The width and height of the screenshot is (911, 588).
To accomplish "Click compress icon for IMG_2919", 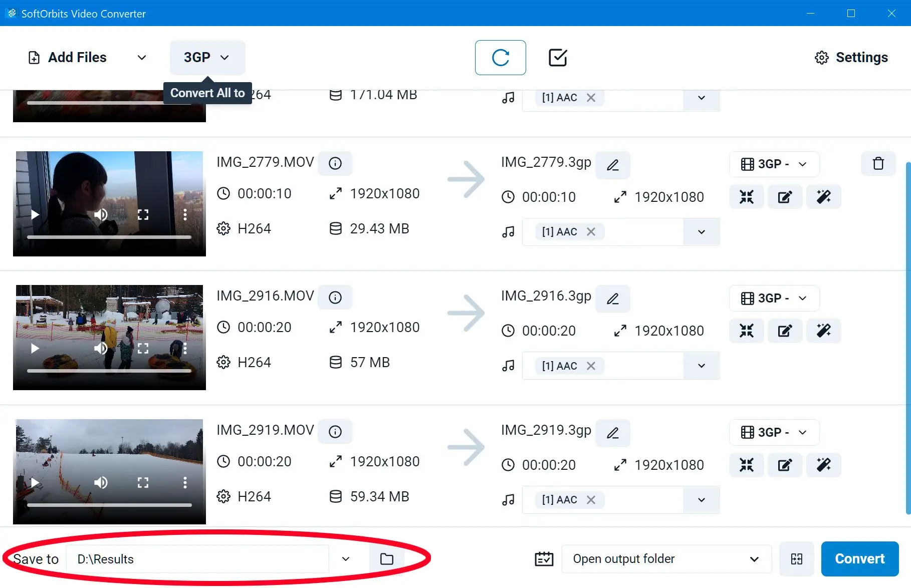I will 747,465.
